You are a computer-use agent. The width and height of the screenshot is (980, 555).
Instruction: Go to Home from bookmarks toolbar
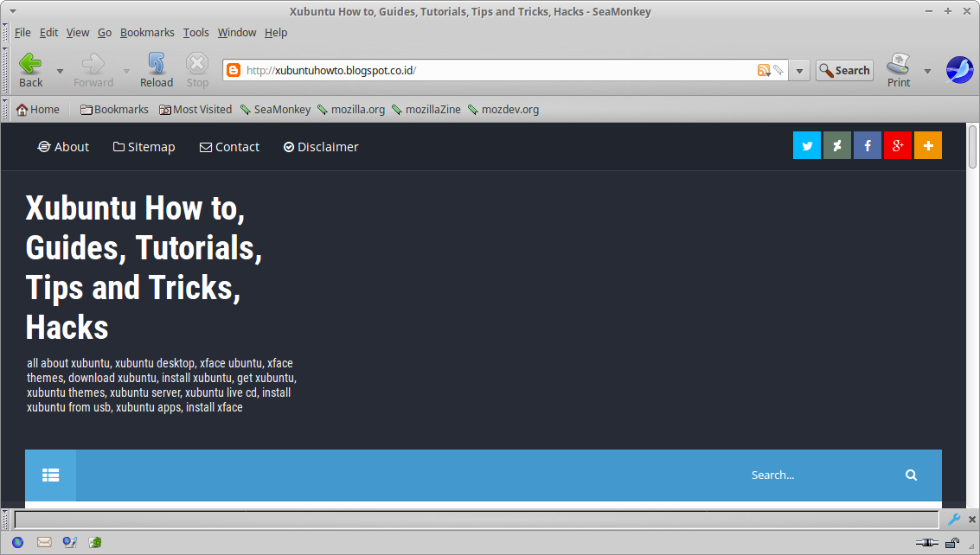coord(37,110)
